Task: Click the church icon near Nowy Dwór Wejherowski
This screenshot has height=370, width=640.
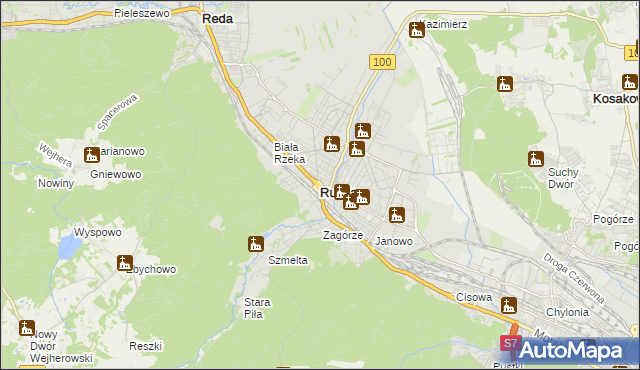Action: point(27,328)
